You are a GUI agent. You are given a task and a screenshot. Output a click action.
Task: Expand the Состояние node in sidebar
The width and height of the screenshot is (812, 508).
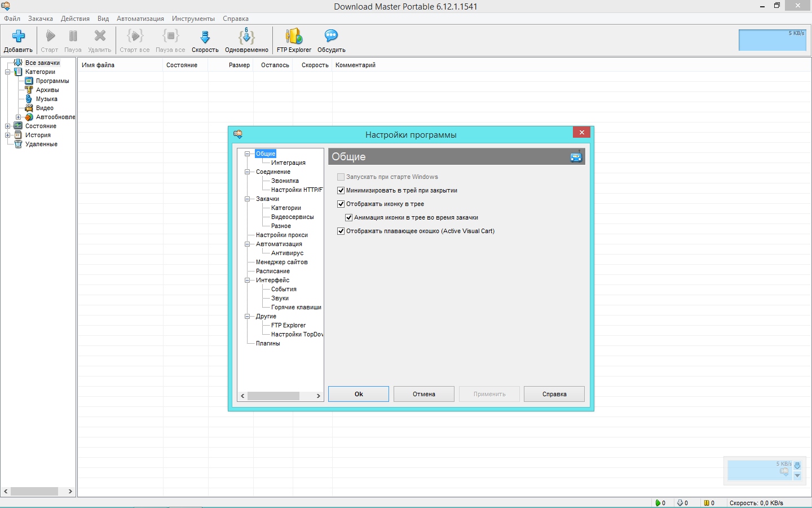8,126
